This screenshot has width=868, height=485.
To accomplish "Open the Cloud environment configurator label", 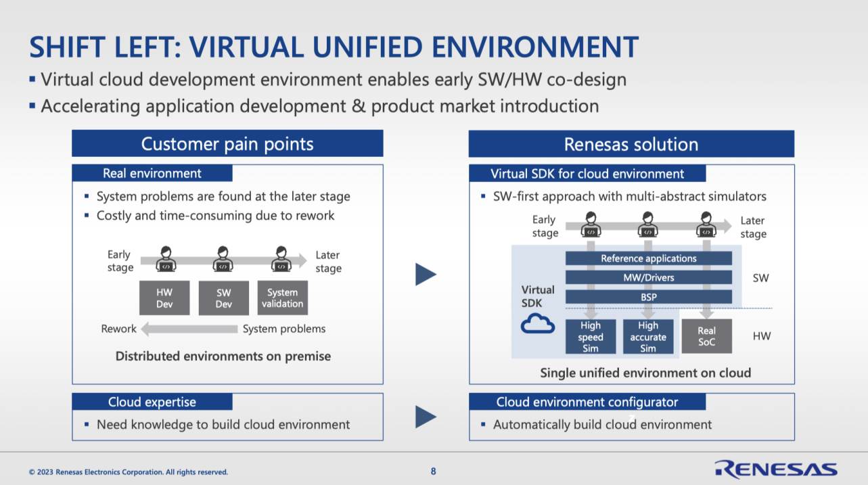I will (x=587, y=402).
